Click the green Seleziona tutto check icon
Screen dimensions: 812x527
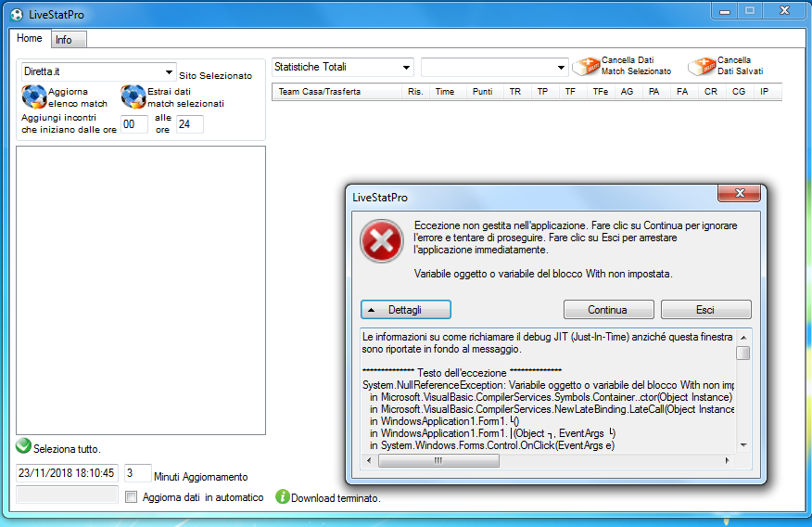click(23, 445)
